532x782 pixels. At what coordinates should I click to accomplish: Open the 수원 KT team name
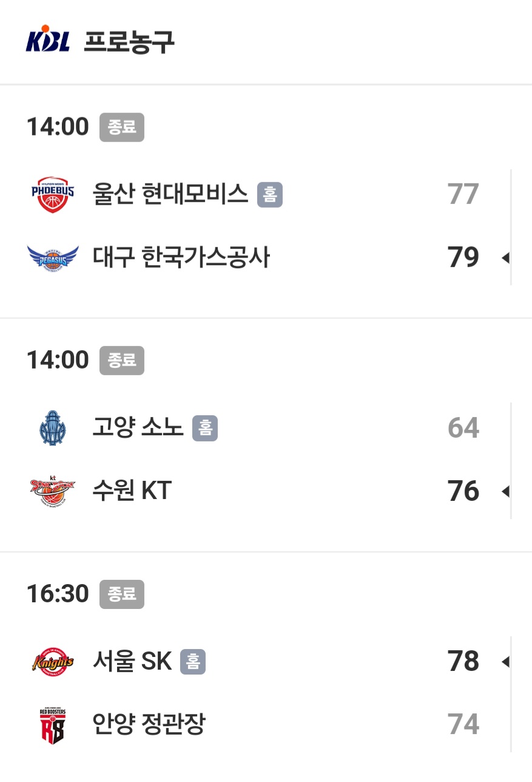pos(132,491)
